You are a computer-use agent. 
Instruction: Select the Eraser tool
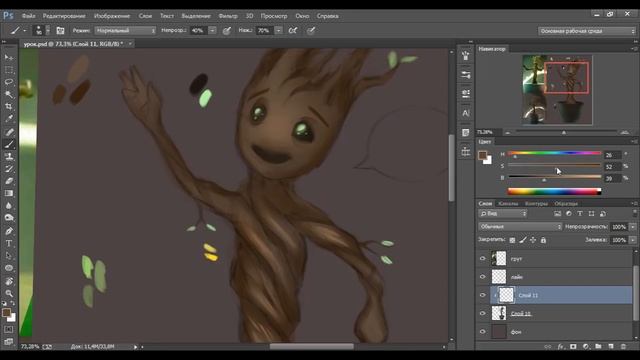pyautogui.click(x=9, y=181)
